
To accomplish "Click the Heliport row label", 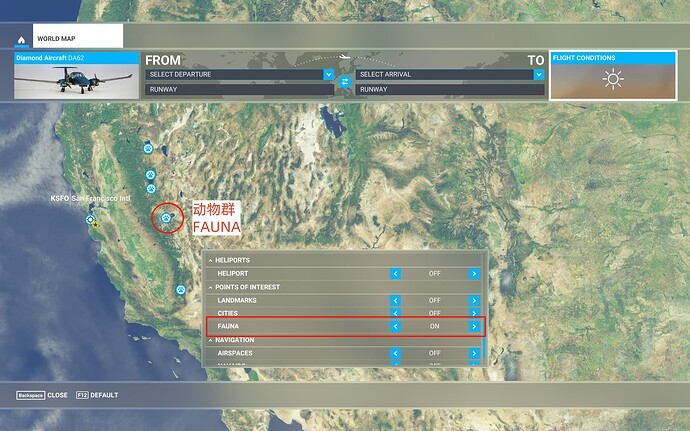I will pyautogui.click(x=233, y=273).
